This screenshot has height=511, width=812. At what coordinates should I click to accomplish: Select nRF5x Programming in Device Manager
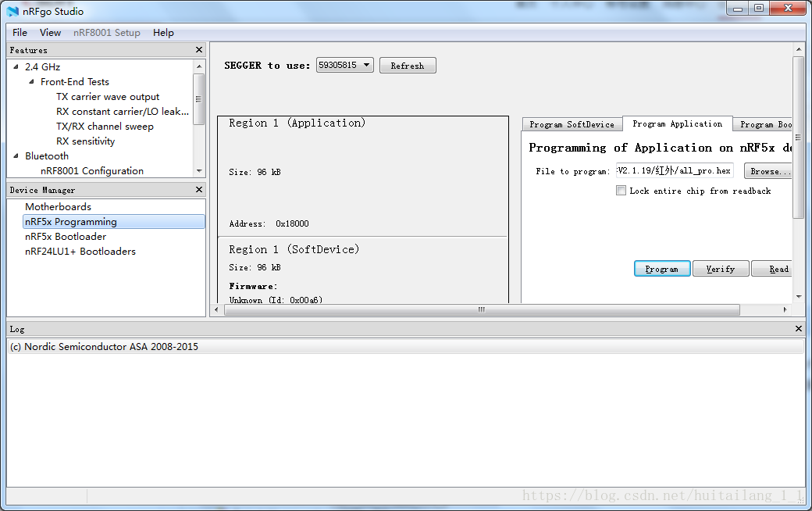(x=114, y=222)
